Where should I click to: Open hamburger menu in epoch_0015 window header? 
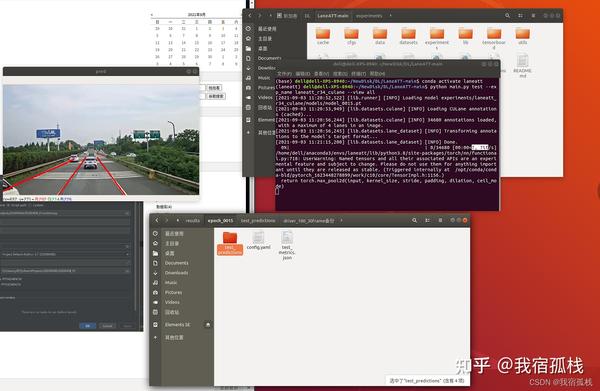[x=440, y=220]
